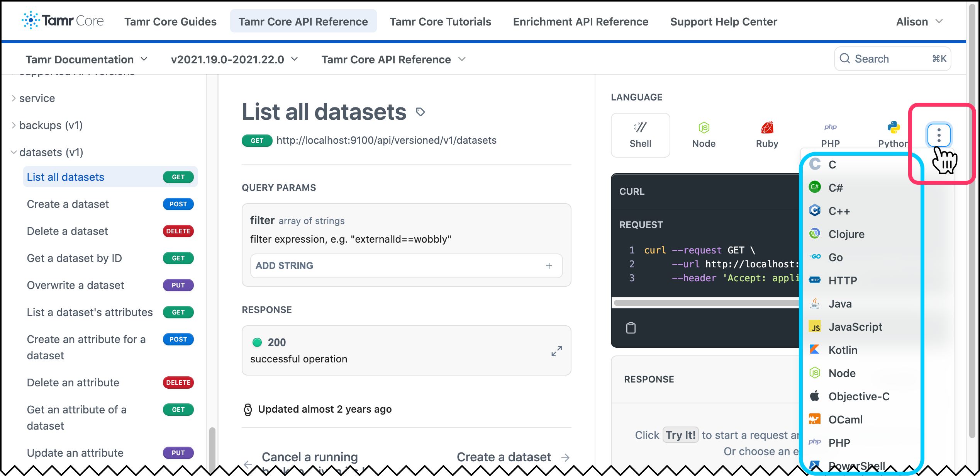Click the search magnifier icon
The image size is (980, 476).
[x=844, y=59]
